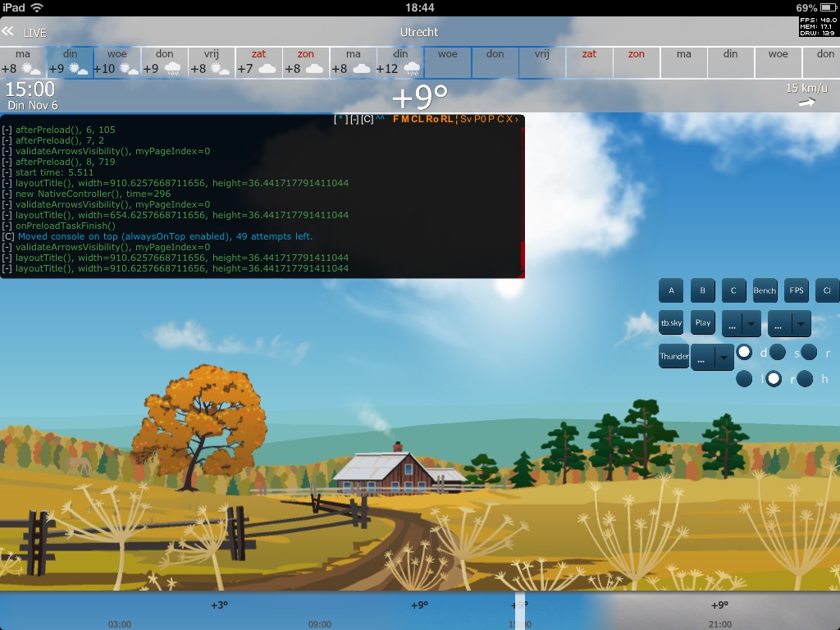The image size is (840, 630).
Task: Select the 'woe +10' forecast day tab
Action: (117, 62)
